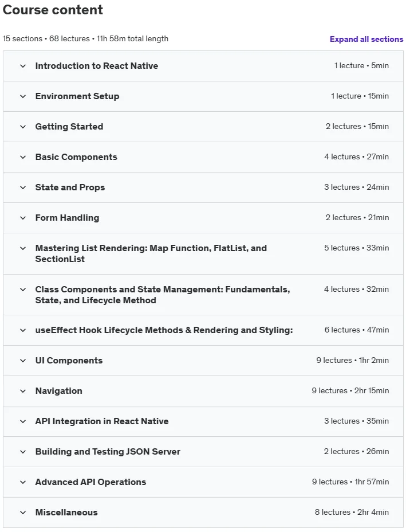
Task: Expand the Advanced API Operations chevron
Action: coord(23,482)
